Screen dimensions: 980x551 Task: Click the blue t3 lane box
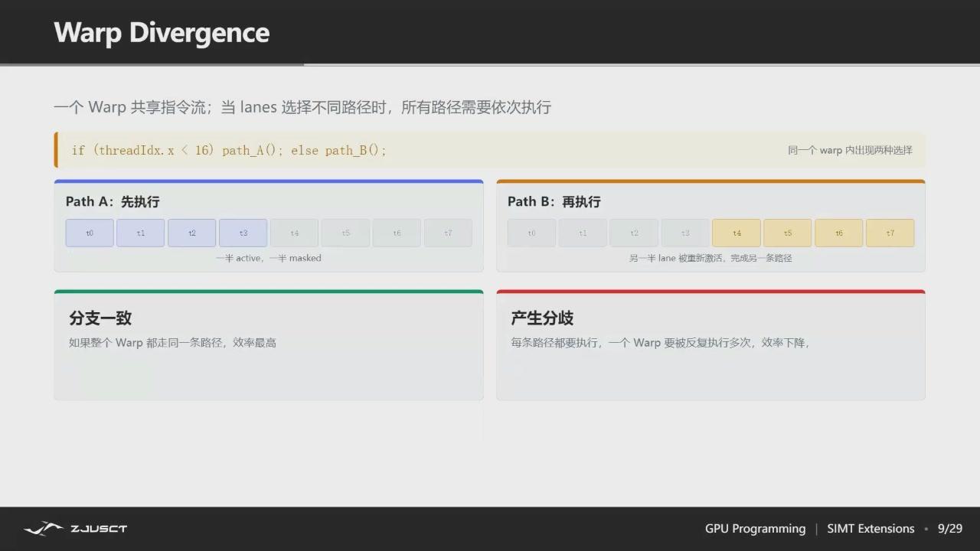pyautogui.click(x=243, y=233)
